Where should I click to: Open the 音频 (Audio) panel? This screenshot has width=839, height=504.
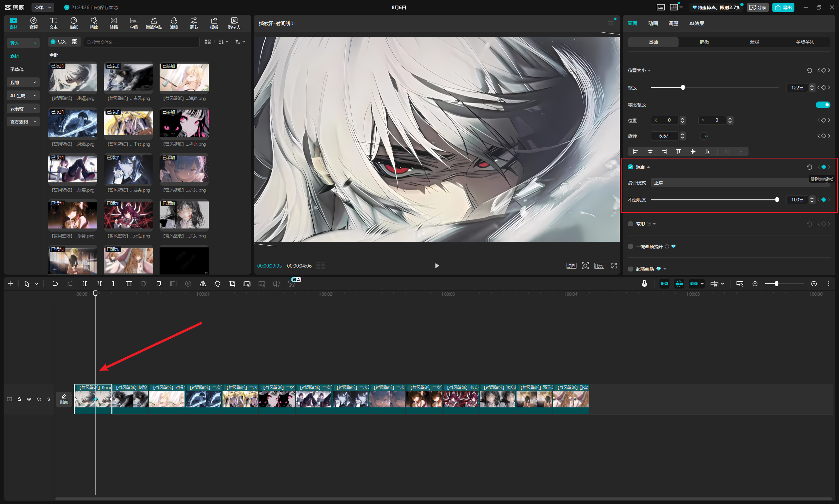33,23
